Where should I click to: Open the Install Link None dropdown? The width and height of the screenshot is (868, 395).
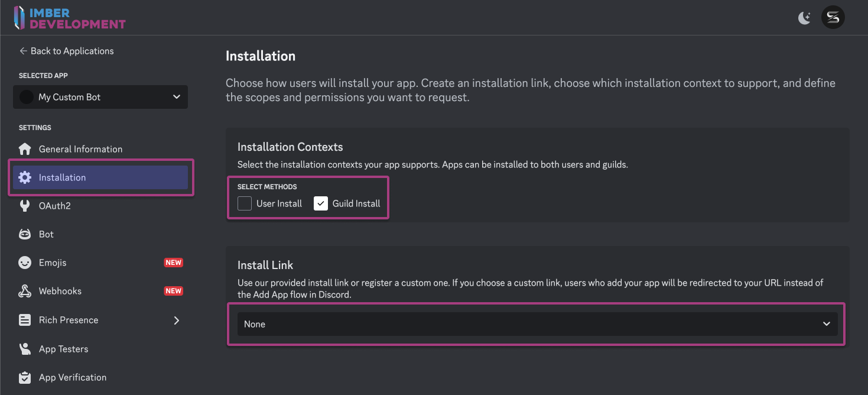coord(537,324)
